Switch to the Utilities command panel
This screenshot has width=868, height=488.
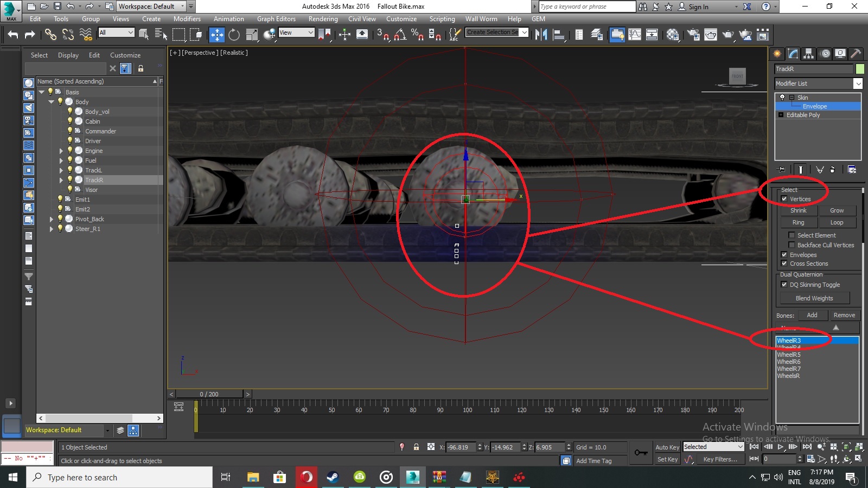coord(856,54)
